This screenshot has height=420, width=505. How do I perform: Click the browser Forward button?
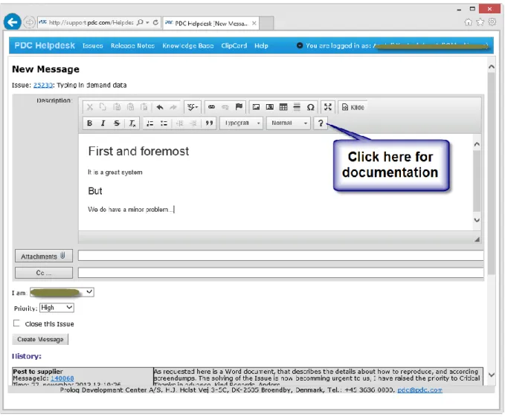(x=29, y=22)
